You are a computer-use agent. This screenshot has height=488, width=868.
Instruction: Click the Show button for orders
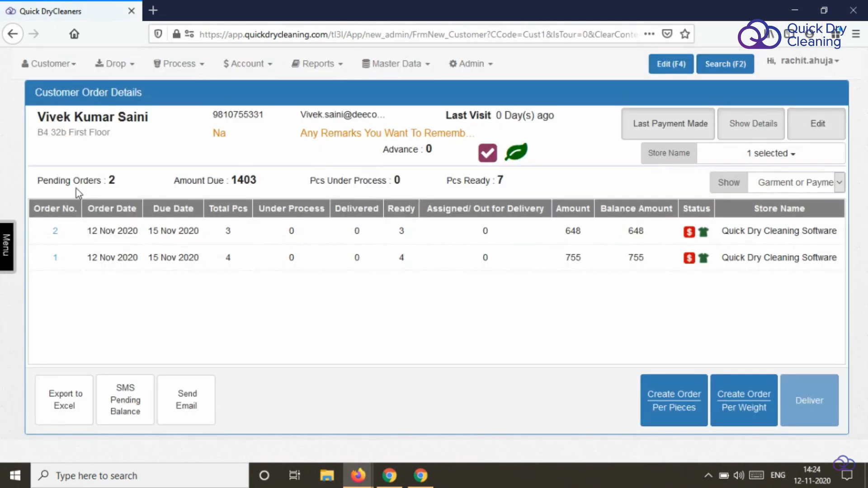click(728, 182)
